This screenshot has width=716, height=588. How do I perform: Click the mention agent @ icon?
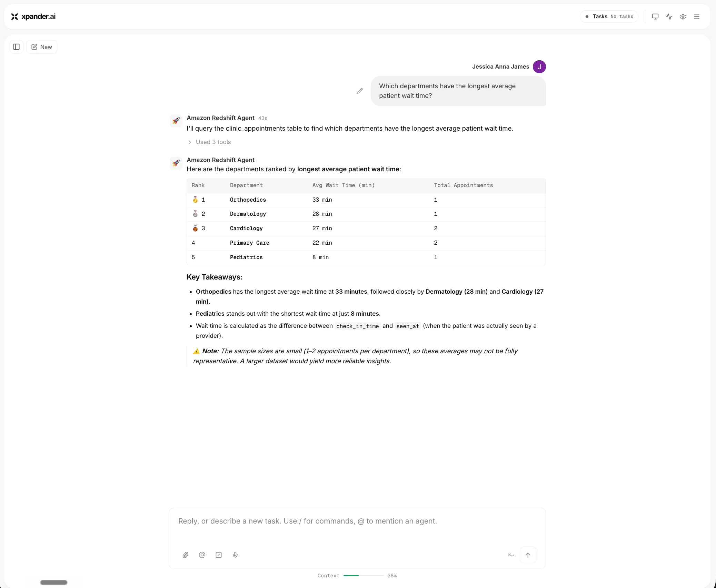point(202,555)
